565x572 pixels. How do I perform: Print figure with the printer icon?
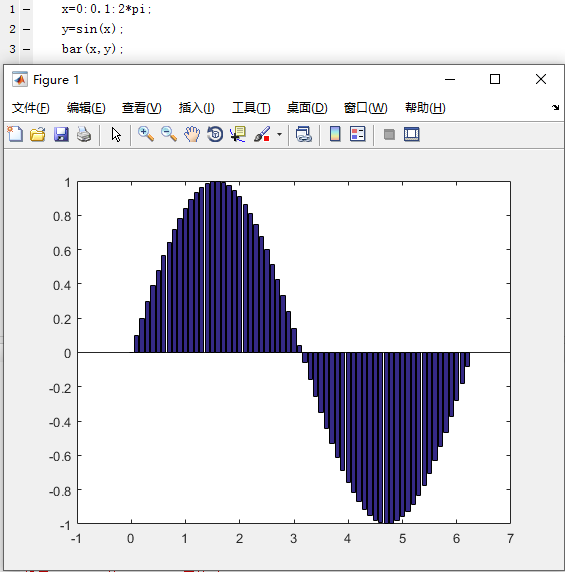tap(84, 134)
